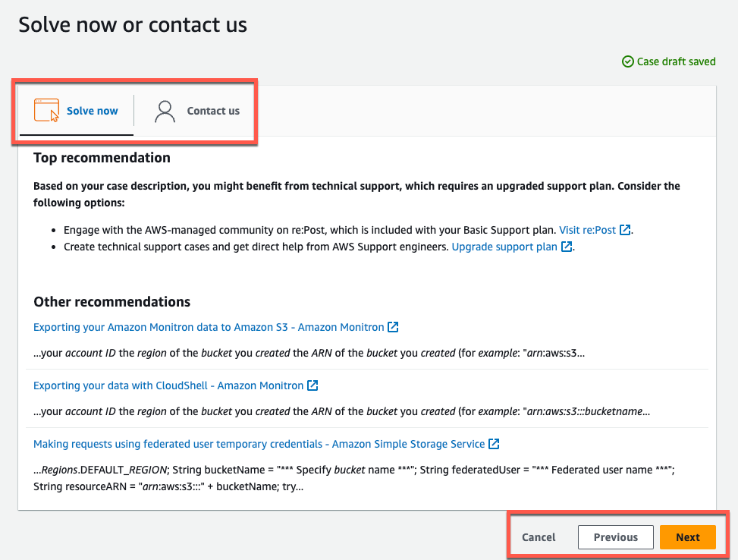Image resolution: width=738 pixels, height=560 pixels.
Task: Select the Solve now tab
Action: [92, 110]
